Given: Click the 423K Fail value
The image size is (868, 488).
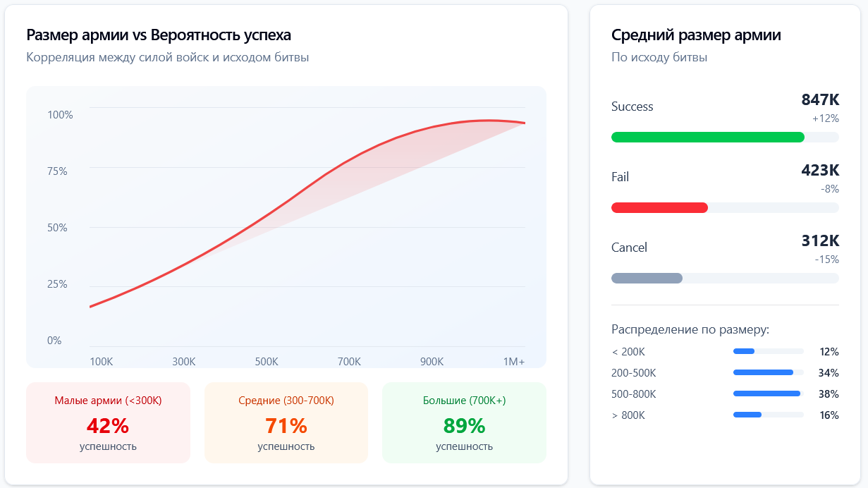Looking at the screenshot, I should pyautogui.click(x=820, y=170).
